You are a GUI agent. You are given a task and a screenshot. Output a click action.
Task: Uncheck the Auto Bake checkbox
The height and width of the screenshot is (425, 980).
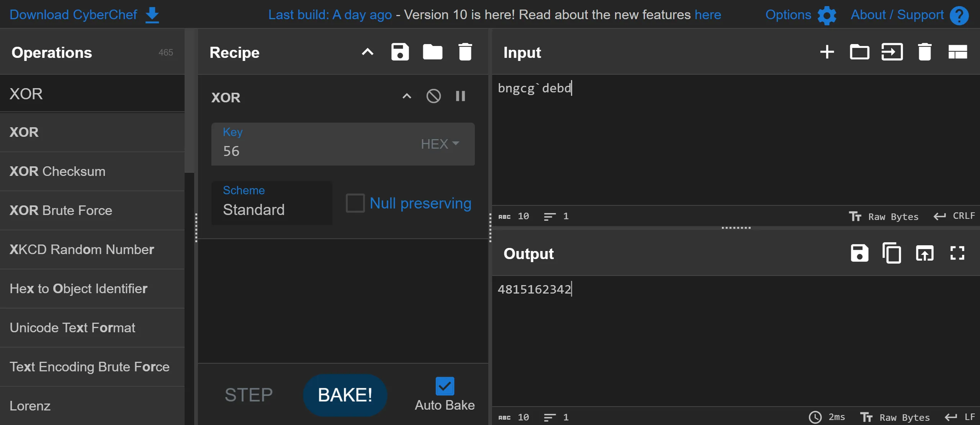pos(445,386)
